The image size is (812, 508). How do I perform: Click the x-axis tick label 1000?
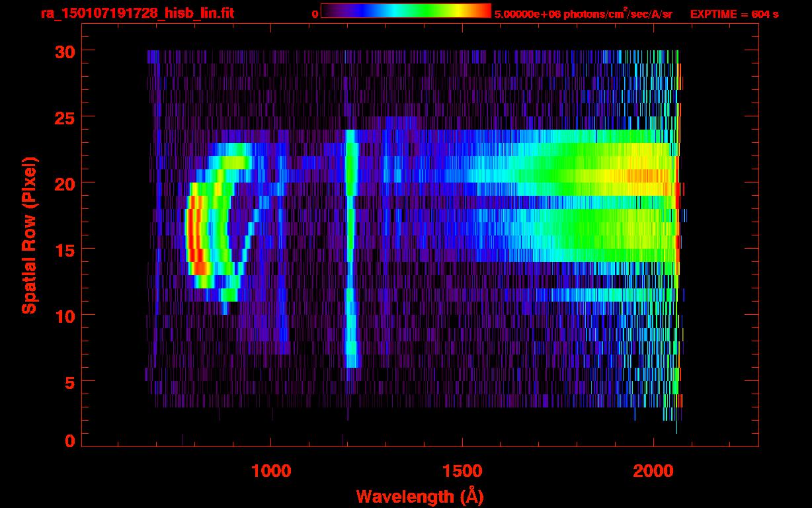click(x=271, y=471)
